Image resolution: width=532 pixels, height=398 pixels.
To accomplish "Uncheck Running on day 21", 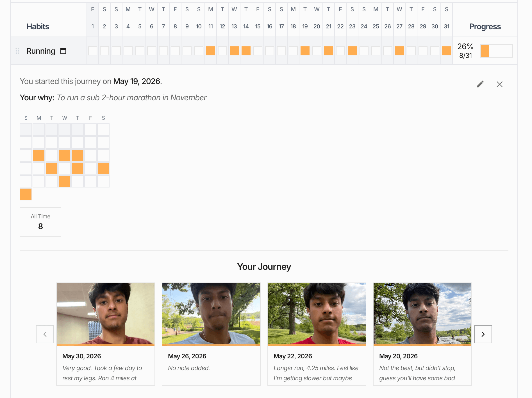I will point(329,51).
